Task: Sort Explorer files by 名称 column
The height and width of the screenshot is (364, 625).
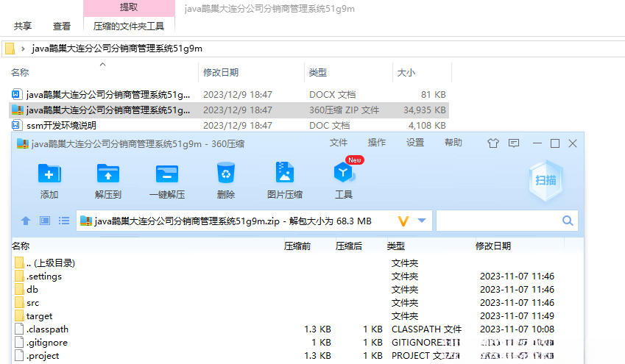Action: click(x=20, y=73)
